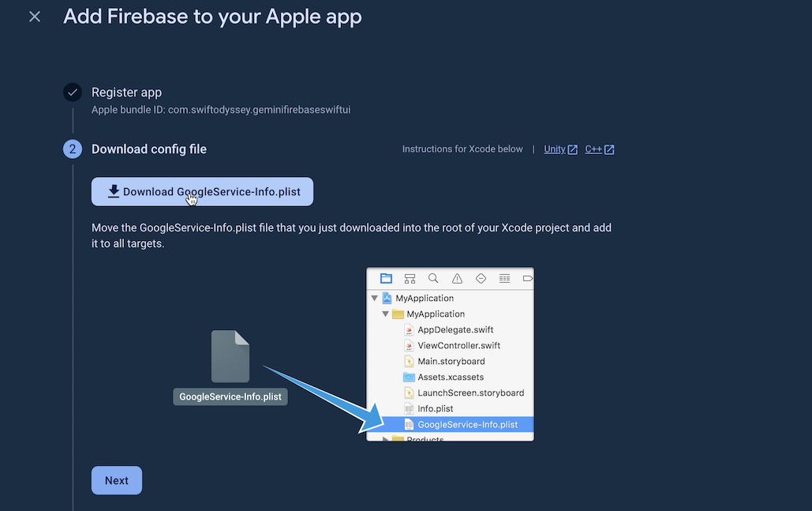Select Main.storyboard in the file tree
812x511 pixels.
click(x=451, y=362)
